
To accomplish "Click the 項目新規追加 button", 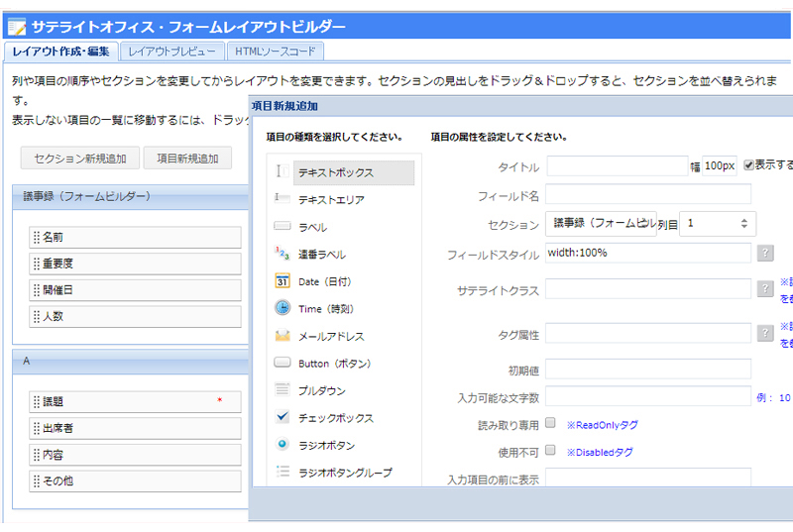I will tap(187, 159).
